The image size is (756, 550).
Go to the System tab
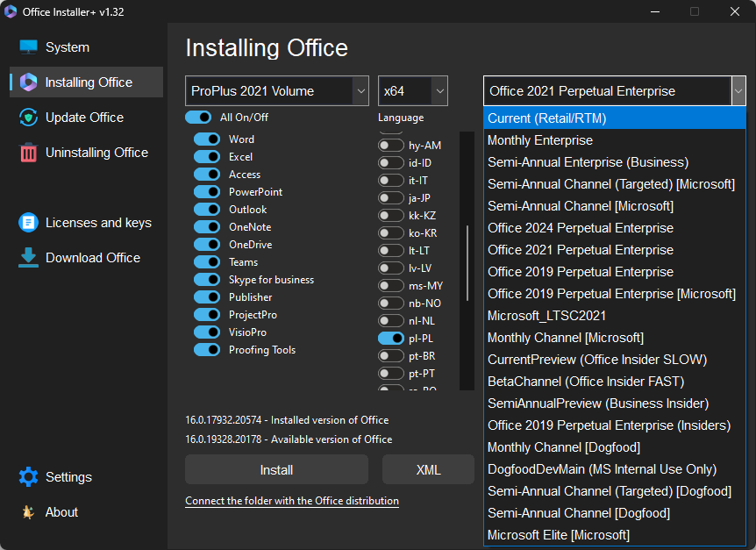[86, 47]
